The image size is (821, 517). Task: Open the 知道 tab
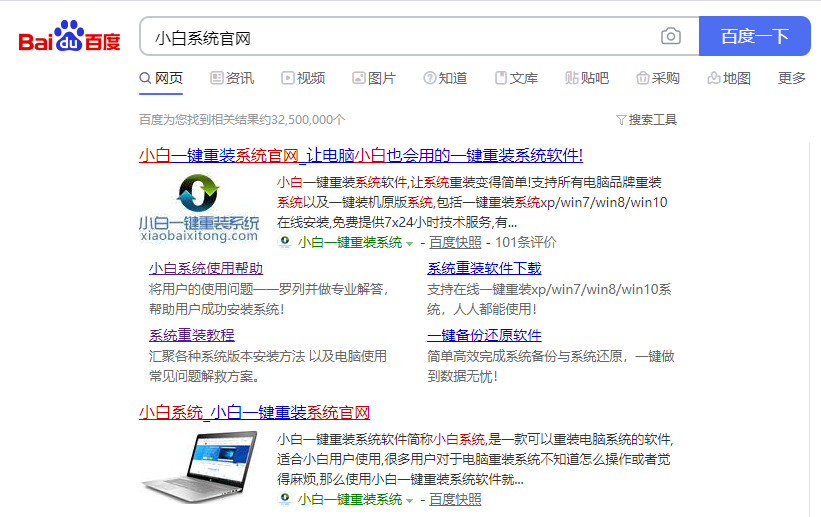pos(445,78)
